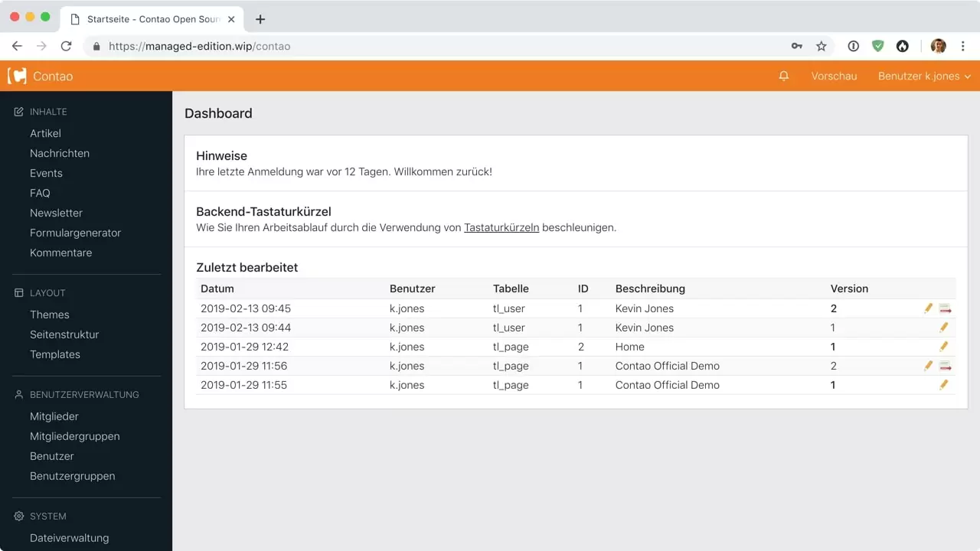Edit the Home page entry
Viewport: 980px width, 551px height.
[944, 346]
